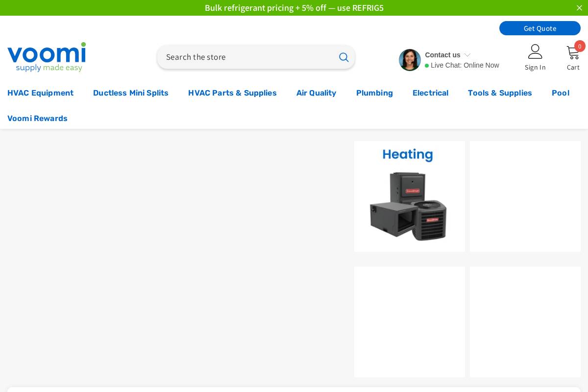Select the Air Quality menu item

coord(316,93)
